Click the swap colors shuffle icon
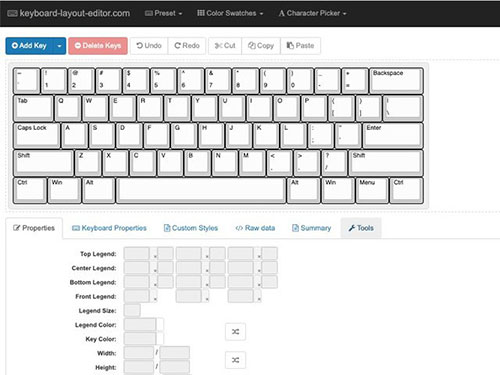Screen dimensions: 500x375 coord(235,332)
